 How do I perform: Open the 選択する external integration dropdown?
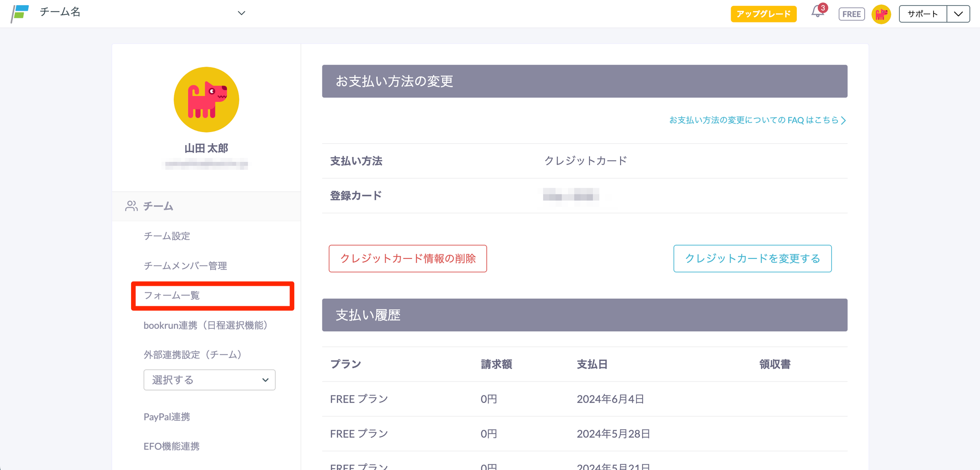click(x=209, y=380)
